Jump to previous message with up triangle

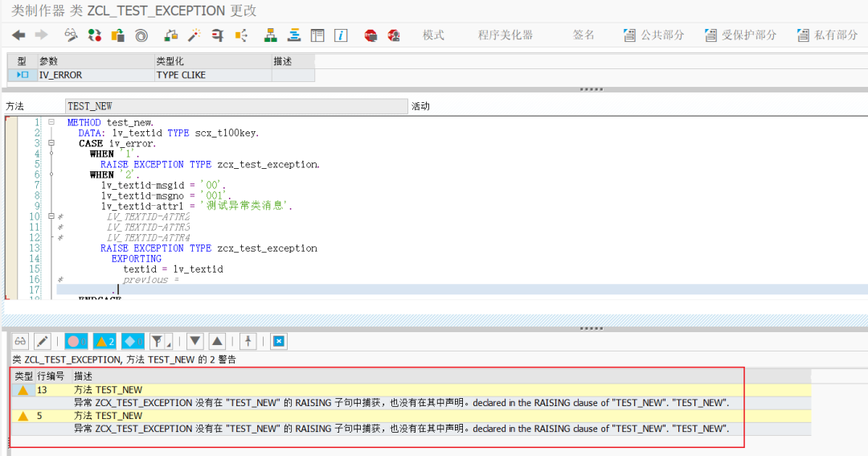click(218, 341)
